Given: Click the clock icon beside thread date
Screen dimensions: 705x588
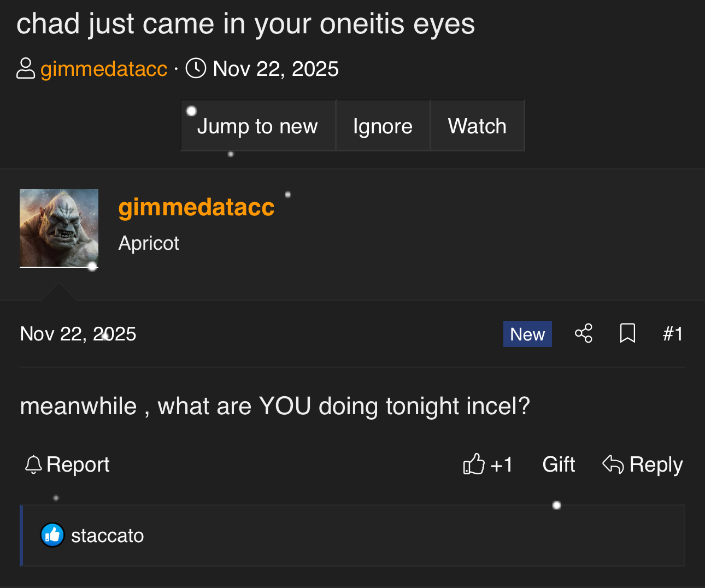Looking at the screenshot, I should coord(196,69).
